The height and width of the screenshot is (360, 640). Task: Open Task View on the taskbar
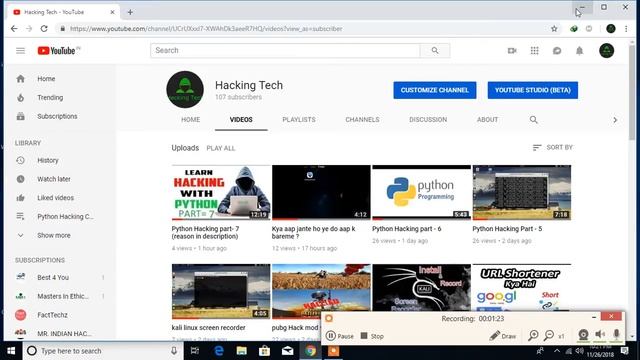(195, 351)
